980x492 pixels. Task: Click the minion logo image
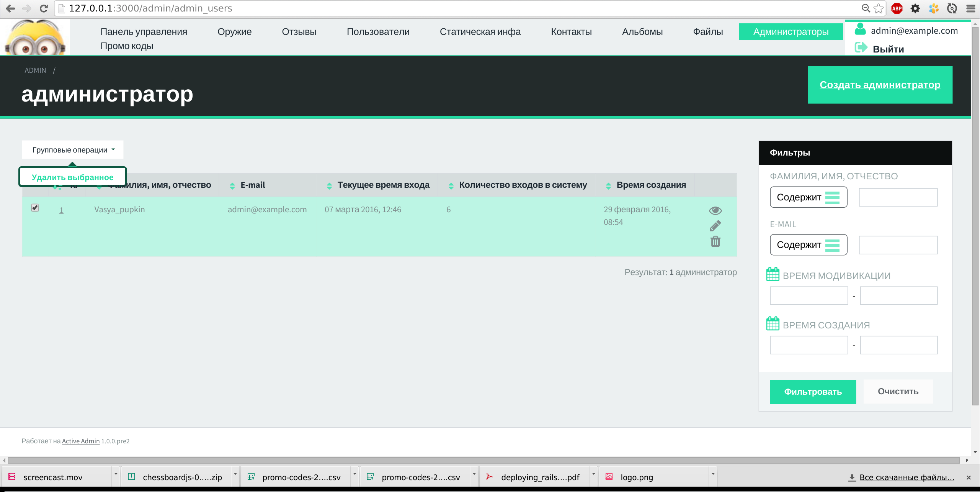35,38
